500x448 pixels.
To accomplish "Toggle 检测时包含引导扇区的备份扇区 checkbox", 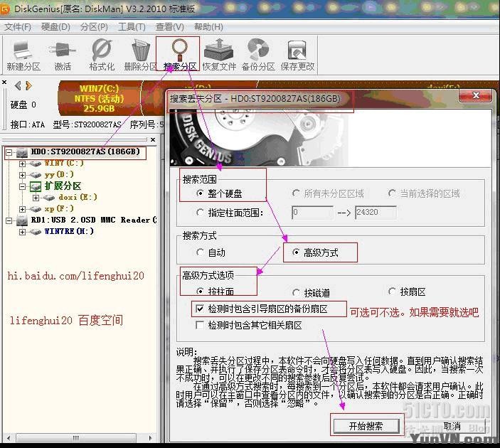I will 200,309.
